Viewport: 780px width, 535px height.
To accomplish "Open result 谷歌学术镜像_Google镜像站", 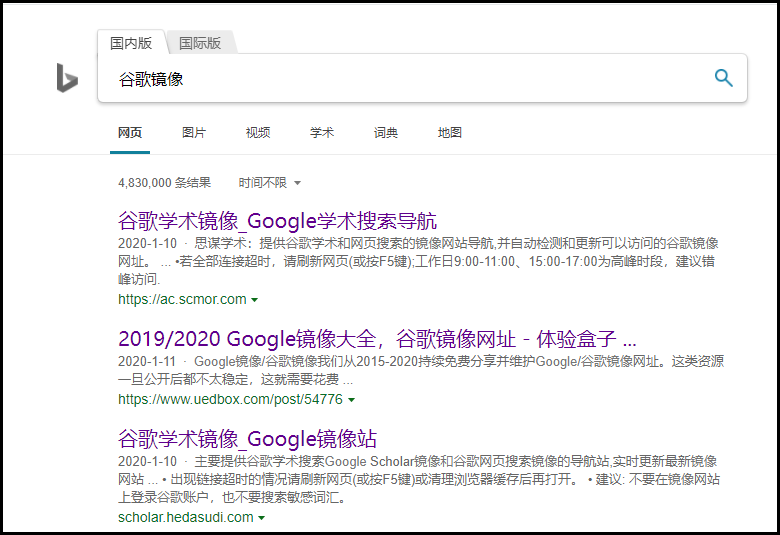I will [x=247, y=439].
